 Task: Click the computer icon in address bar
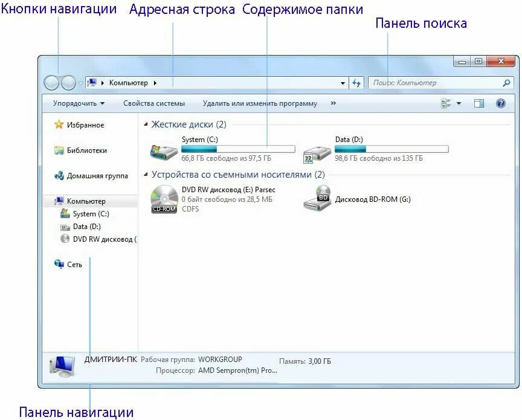tap(92, 82)
